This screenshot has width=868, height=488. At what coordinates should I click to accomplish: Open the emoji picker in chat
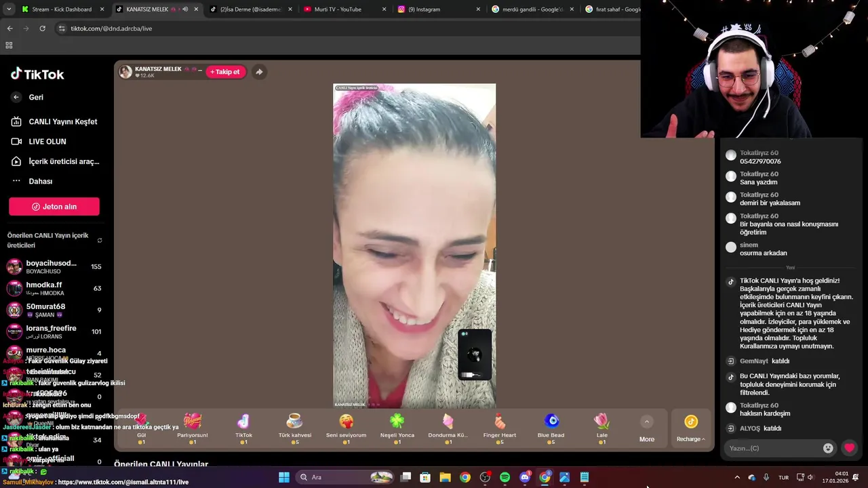[828, 448]
